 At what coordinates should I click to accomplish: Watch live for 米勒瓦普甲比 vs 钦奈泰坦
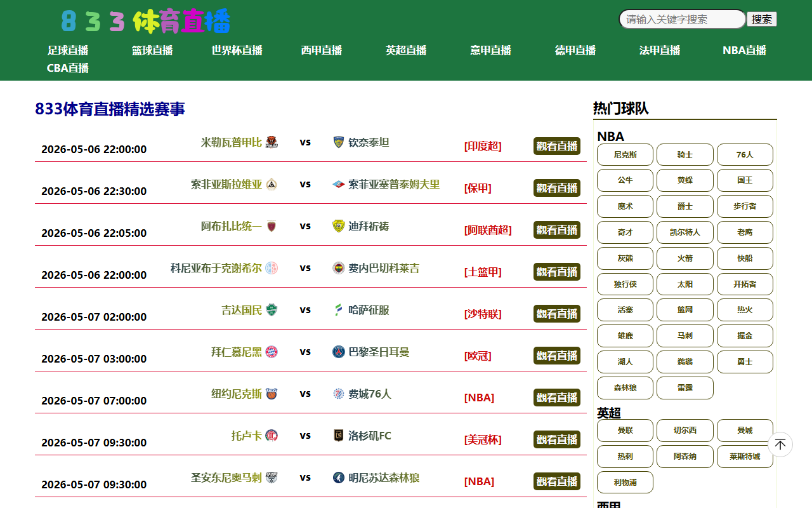coord(557,146)
